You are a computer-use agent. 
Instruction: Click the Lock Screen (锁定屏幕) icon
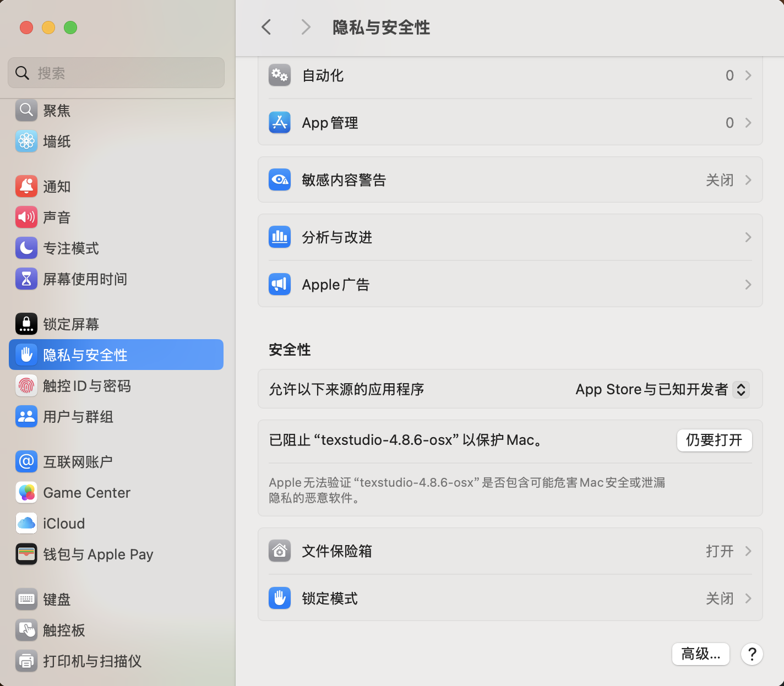click(x=26, y=324)
